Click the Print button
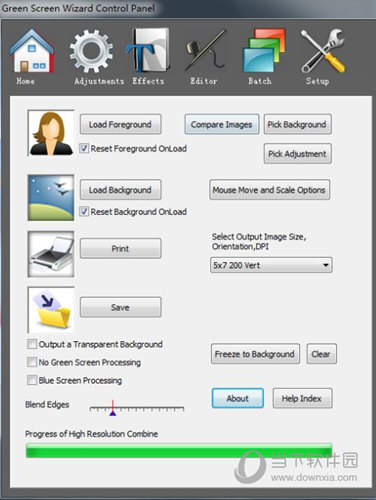This screenshot has height=500, width=376. [x=121, y=248]
